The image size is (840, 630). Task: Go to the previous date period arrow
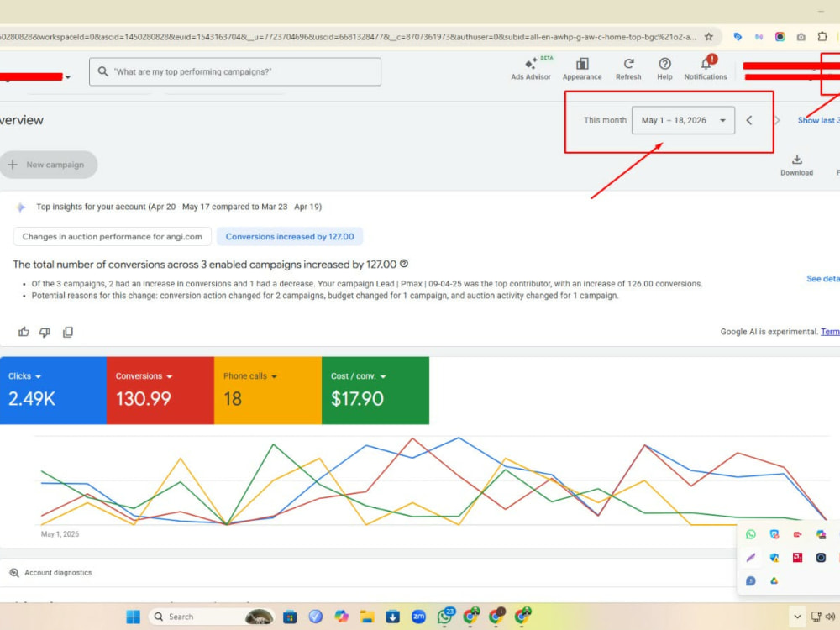(x=749, y=120)
